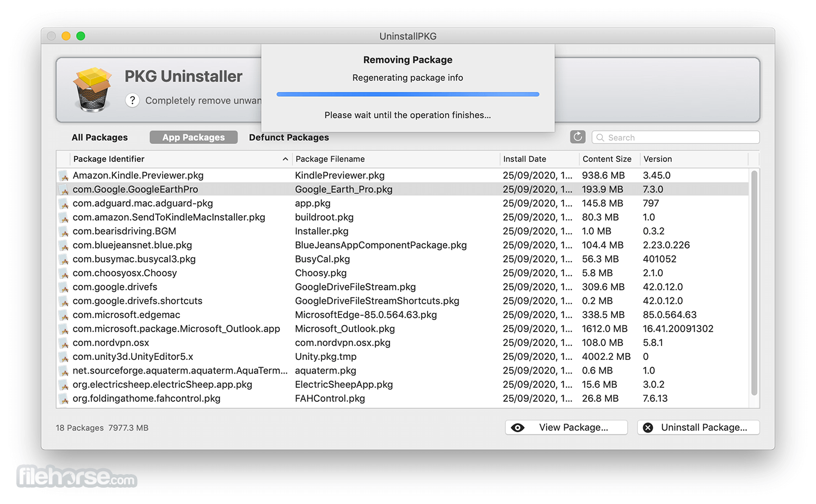This screenshot has height=504, width=816.
Task: Open the question mark help button
Action: click(132, 101)
